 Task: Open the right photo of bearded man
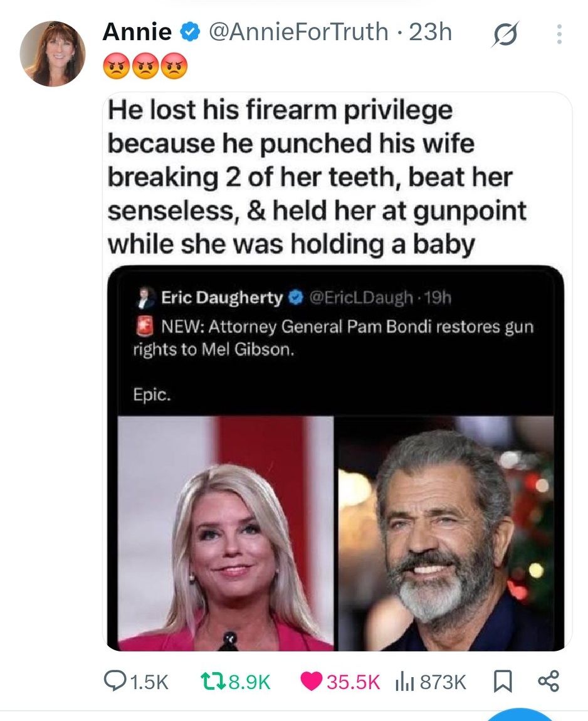(x=446, y=533)
